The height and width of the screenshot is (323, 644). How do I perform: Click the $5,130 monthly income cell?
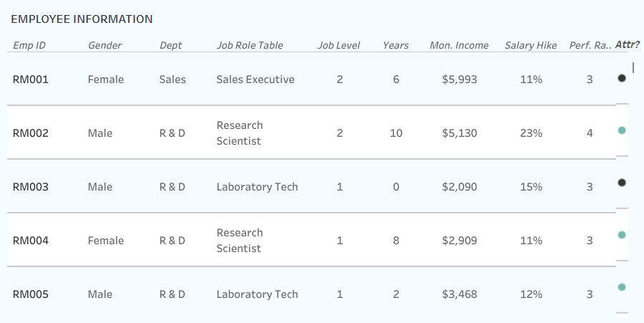coord(459,133)
